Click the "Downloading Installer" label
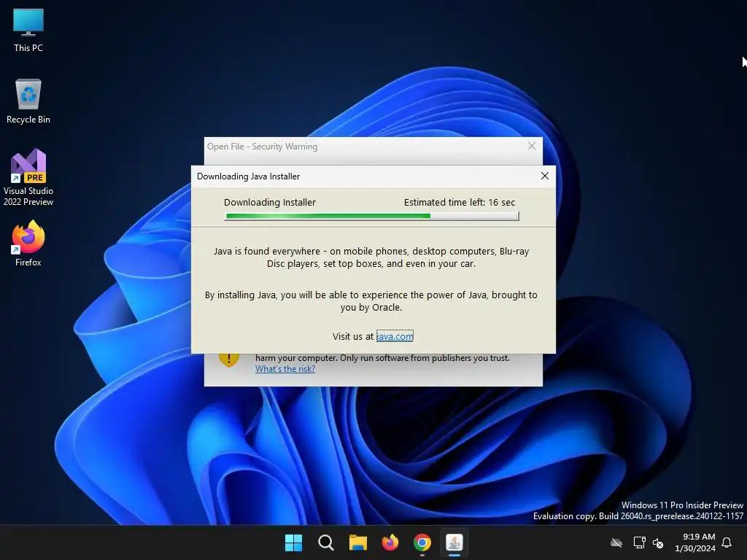Viewport: 747px width, 560px height. (270, 203)
